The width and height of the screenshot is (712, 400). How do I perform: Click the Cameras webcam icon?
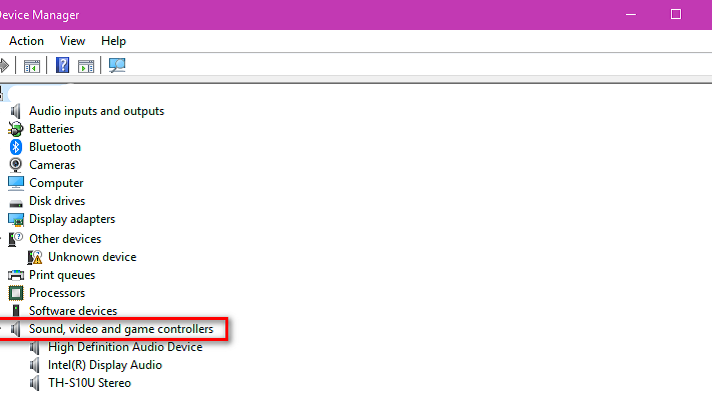coord(16,165)
